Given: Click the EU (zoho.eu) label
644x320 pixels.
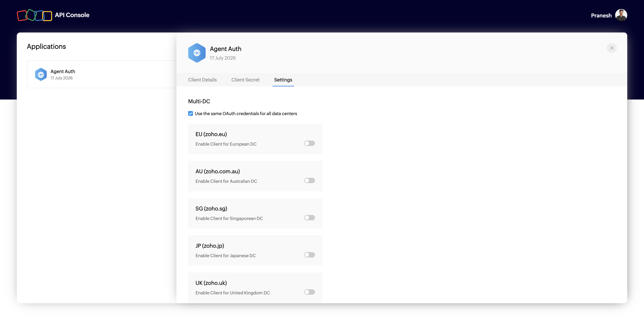Looking at the screenshot, I should tap(211, 134).
